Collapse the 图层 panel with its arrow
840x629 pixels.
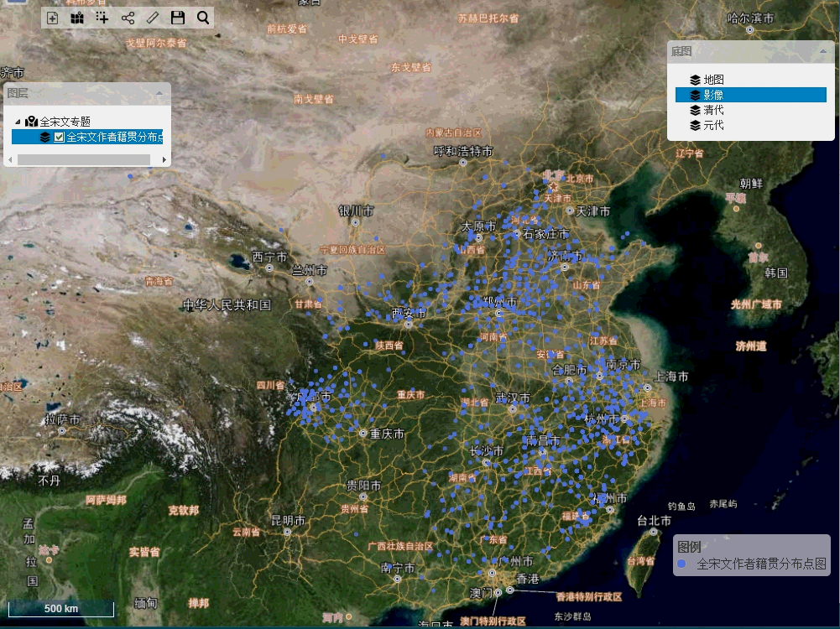(x=159, y=93)
